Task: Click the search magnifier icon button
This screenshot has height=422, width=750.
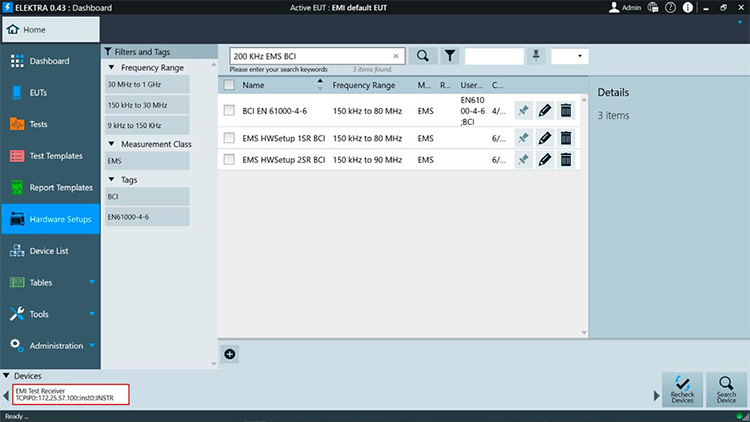Action: pos(422,57)
